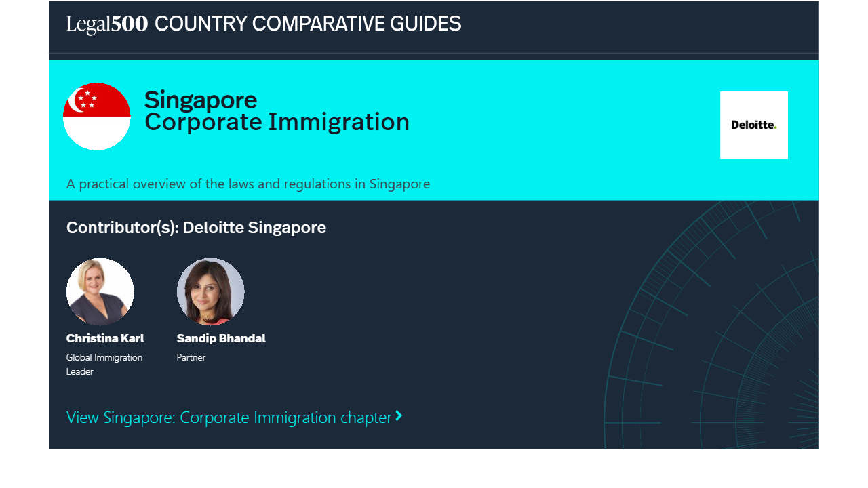Click the practical overview subtitle text
868x488 pixels.
click(248, 184)
